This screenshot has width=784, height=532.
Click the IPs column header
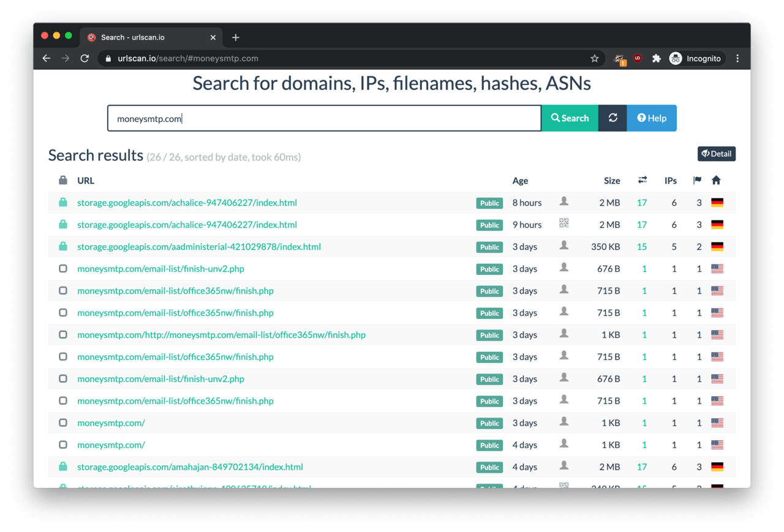click(671, 181)
